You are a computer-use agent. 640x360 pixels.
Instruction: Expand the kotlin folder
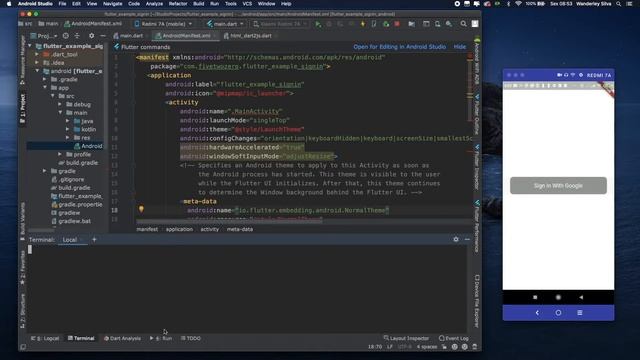click(x=67, y=129)
